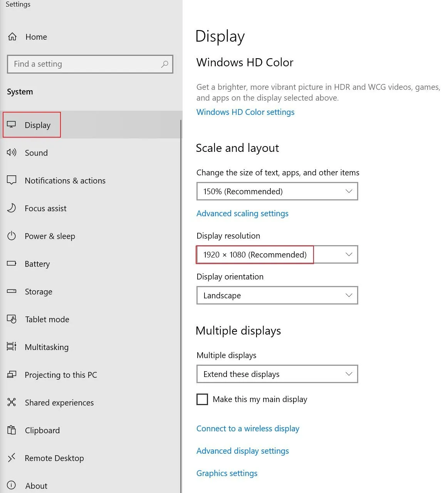The width and height of the screenshot is (448, 493).
Task: Open the 150% scaling dropdown
Action: tap(277, 192)
